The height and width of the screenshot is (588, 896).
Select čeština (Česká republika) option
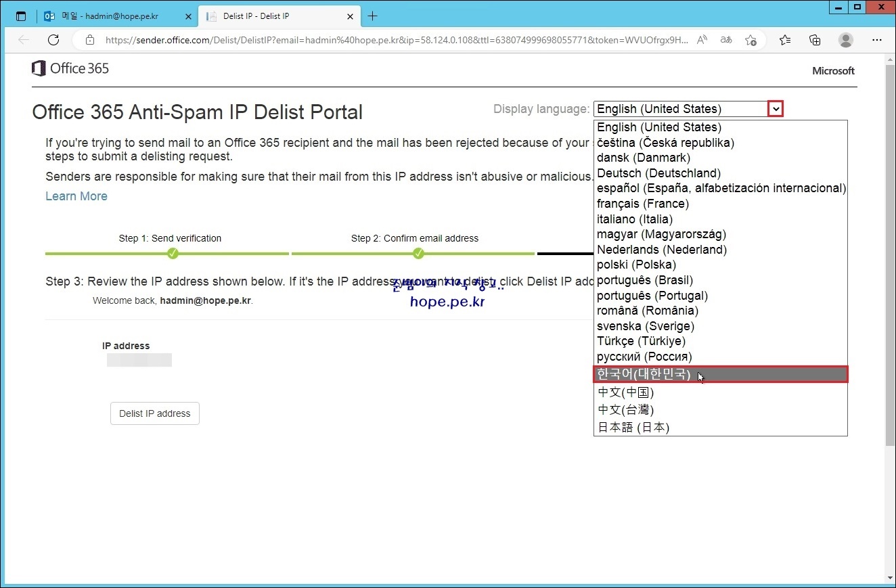[x=721, y=143]
